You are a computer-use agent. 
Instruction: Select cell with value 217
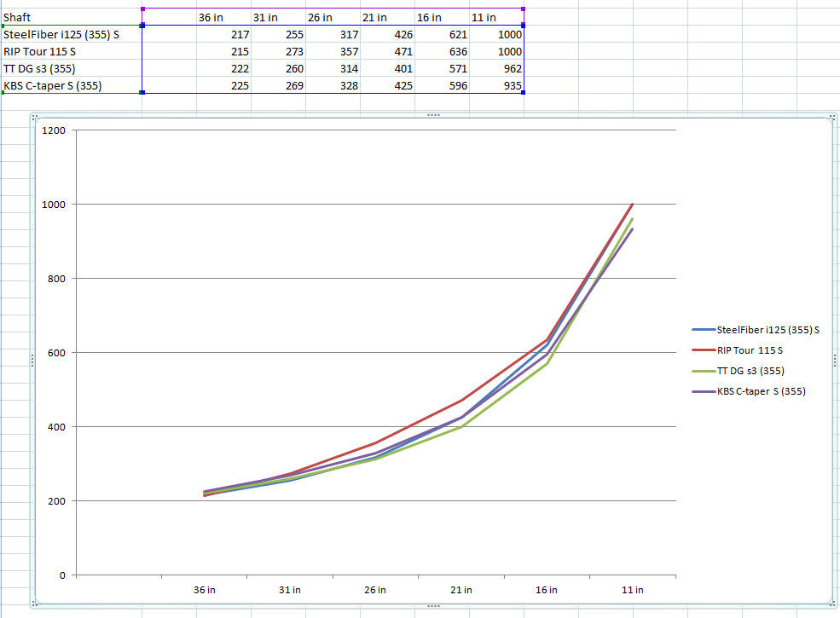pyautogui.click(x=224, y=34)
